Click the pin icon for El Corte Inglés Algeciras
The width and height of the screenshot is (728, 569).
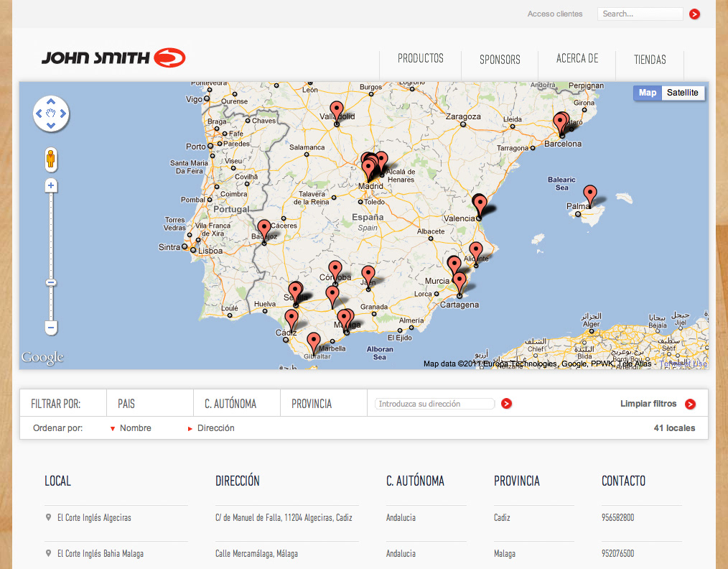point(48,517)
